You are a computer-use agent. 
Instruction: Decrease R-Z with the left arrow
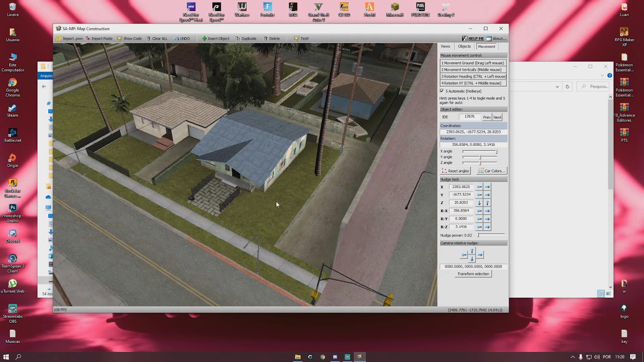pyautogui.click(x=479, y=227)
